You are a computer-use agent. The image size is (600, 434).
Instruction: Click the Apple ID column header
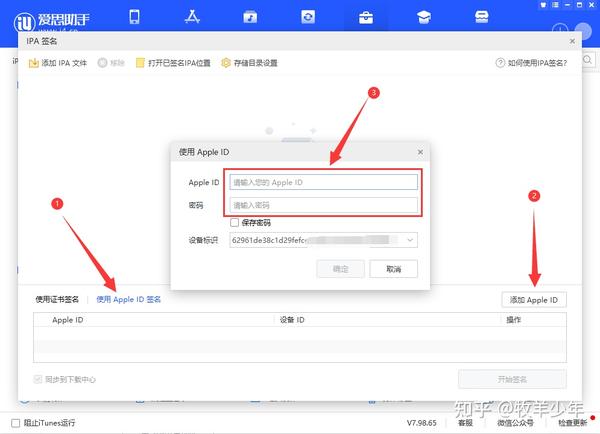pyautogui.click(x=68, y=320)
